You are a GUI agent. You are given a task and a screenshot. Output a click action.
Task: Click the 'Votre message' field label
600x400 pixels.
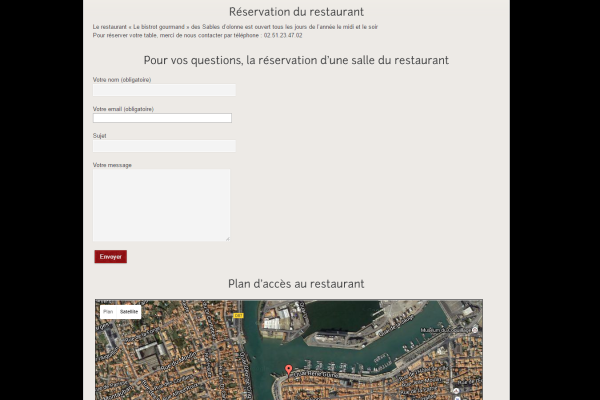(x=112, y=165)
